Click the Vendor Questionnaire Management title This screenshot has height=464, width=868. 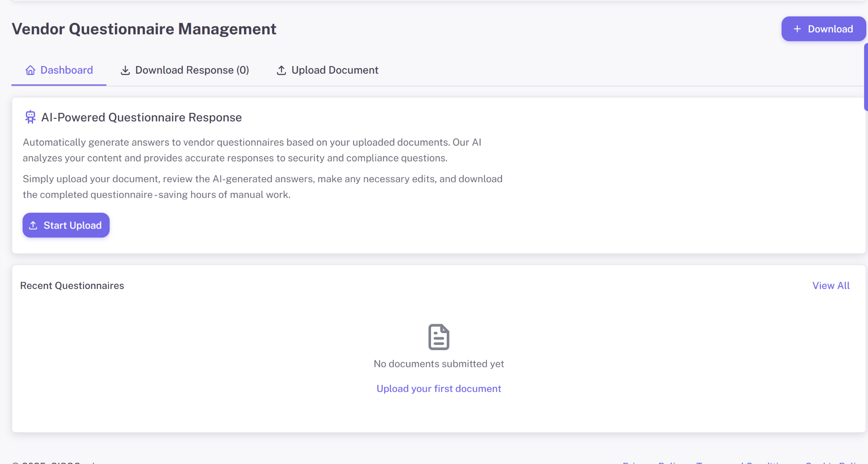[x=144, y=29]
